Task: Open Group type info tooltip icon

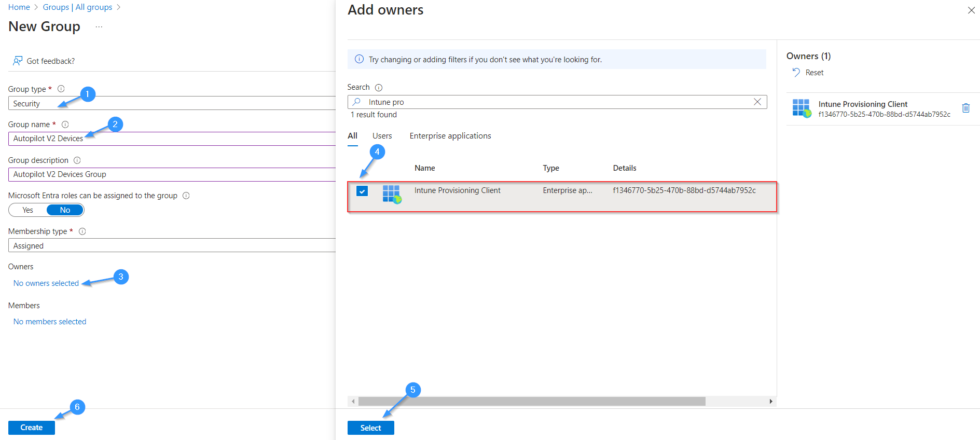Action: 61,89
